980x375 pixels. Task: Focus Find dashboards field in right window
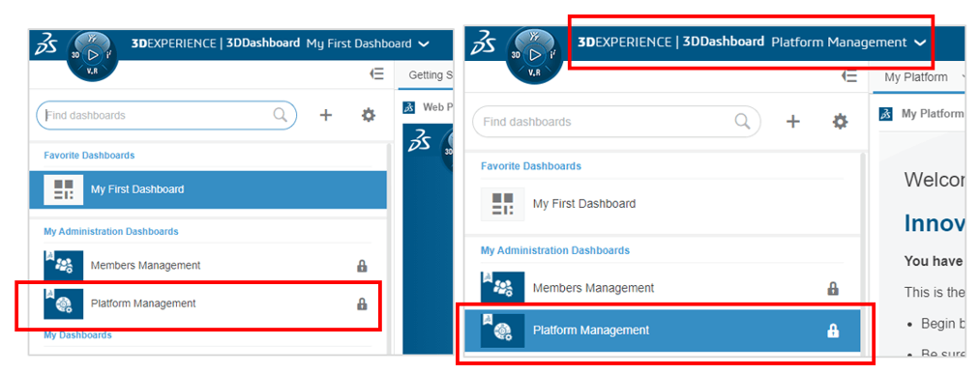[x=616, y=122]
